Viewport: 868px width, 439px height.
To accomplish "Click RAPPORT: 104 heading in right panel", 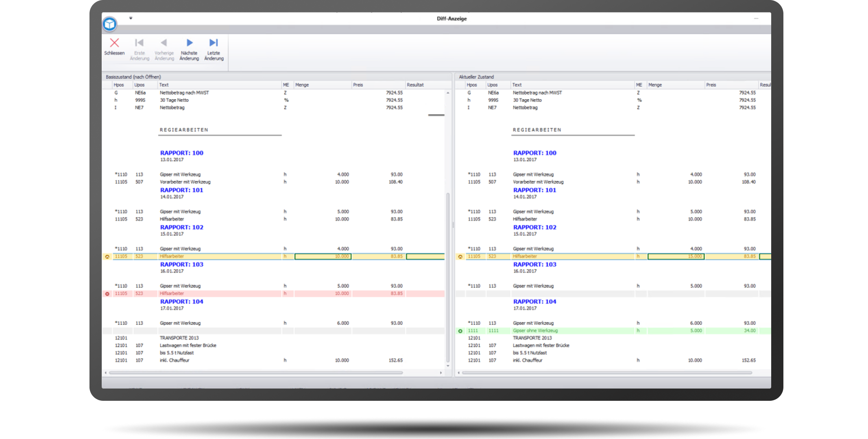I will pyautogui.click(x=534, y=302).
